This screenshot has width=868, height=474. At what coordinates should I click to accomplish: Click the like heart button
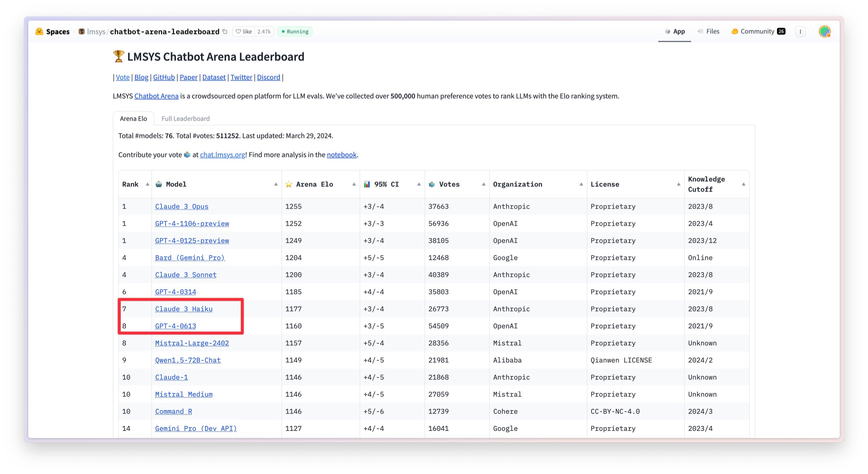pos(244,32)
